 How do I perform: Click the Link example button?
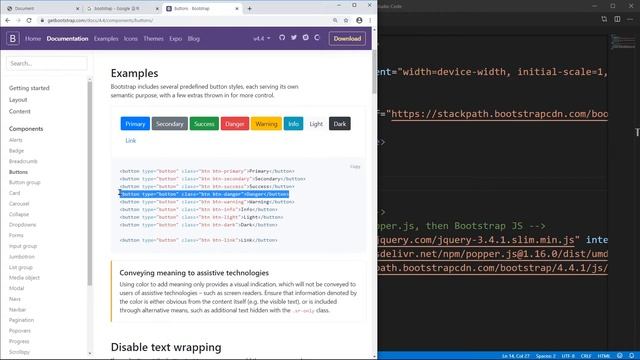pos(131,140)
